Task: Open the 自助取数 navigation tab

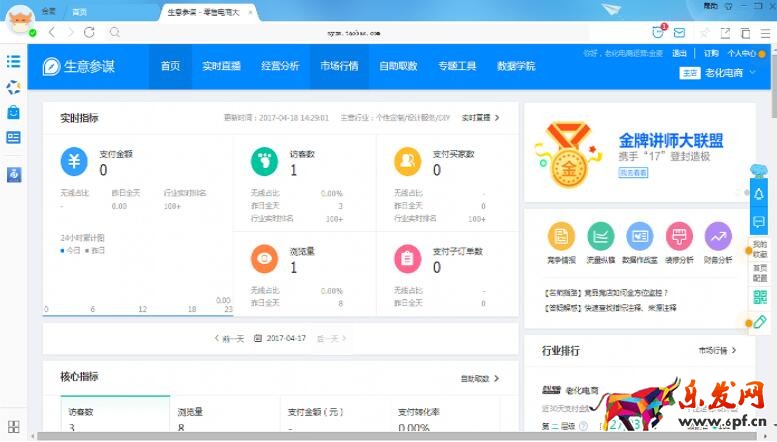Action: [398, 66]
